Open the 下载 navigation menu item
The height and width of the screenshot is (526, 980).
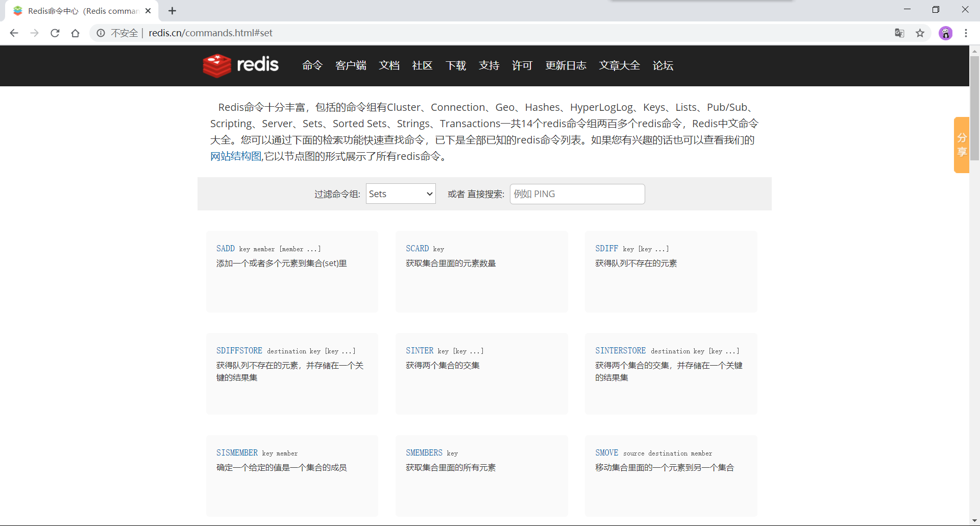pyautogui.click(x=456, y=65)
